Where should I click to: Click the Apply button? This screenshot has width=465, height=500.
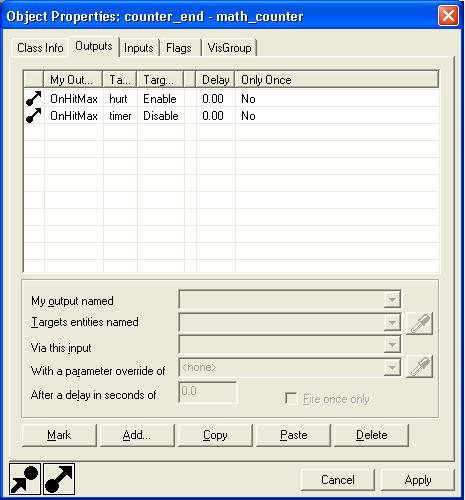coord(418,480)
